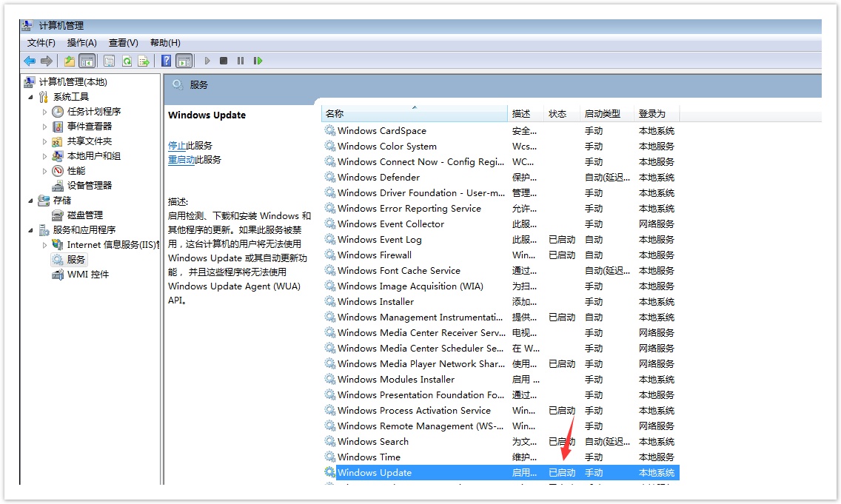
Task: Open the 帮助(H) menu
Action: [165, 43]
